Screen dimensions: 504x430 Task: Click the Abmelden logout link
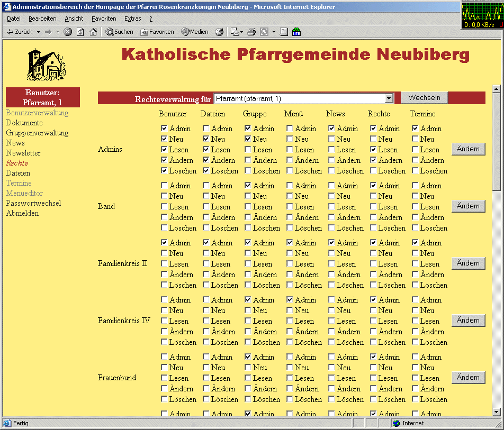point(22,213)
